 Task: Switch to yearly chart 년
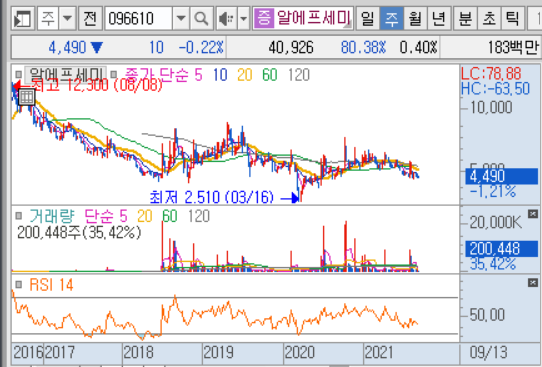click(x=439, y=18)
